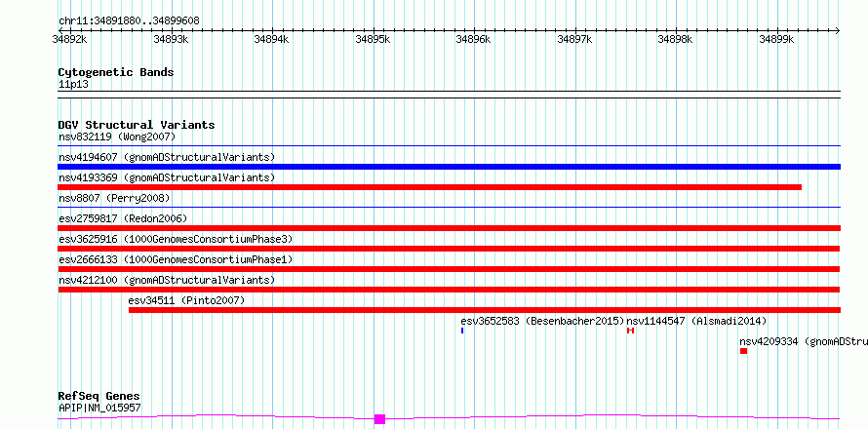Click the esv2759817 (Redon2006) label
The width and height of the screenshot is (868, 429).
tap(123, 218)
